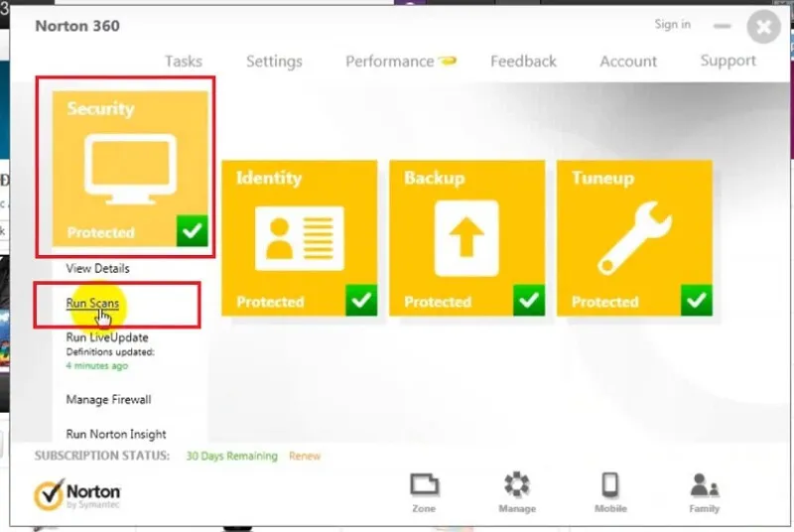
Task: Click the Run Scans link
Action: click(92, 303)
